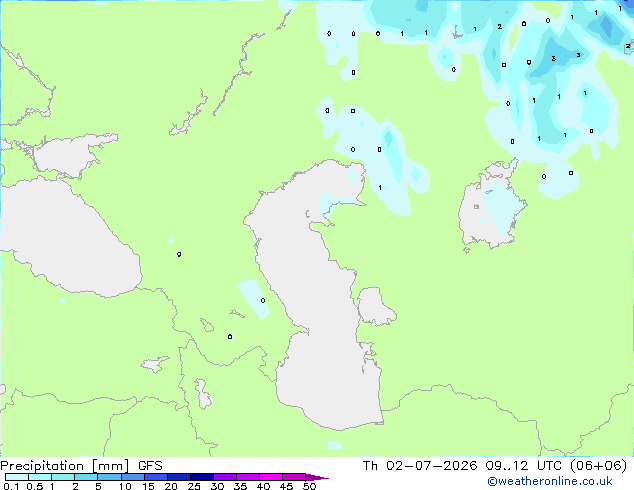The height and width of the screenshot is (490, 634).
Task: Pick the 0.1–0.5 mm palest legend swatch
Action: click(x=17, y=477)
